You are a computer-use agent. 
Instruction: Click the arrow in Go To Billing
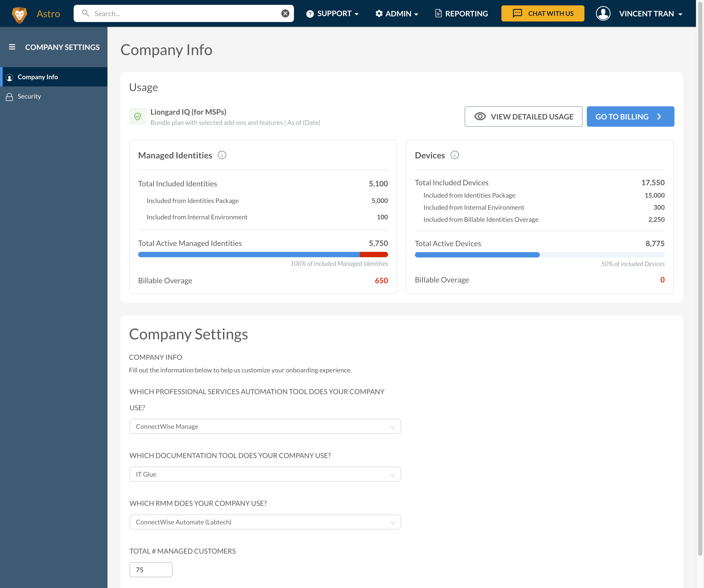pyautogui.click(x=659, y=116)
